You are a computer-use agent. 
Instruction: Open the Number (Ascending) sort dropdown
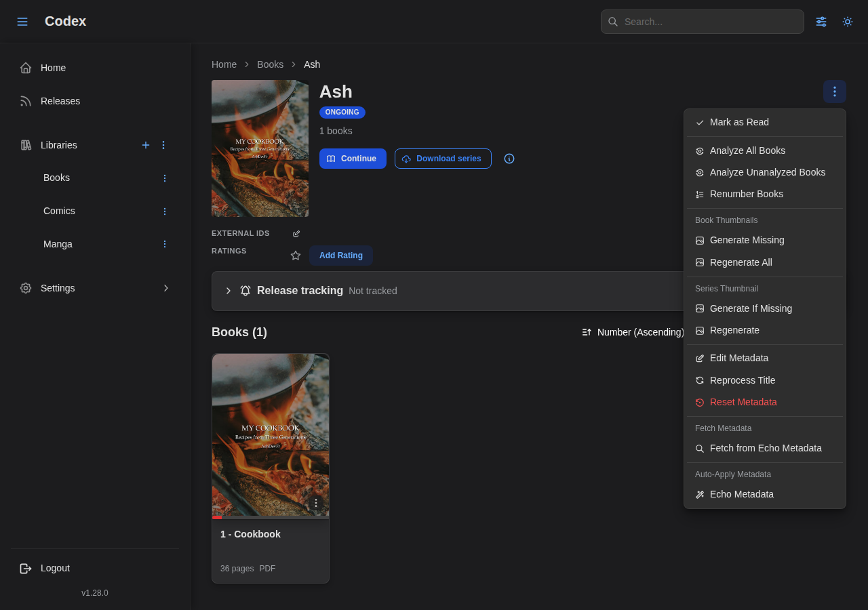[633, 332]
